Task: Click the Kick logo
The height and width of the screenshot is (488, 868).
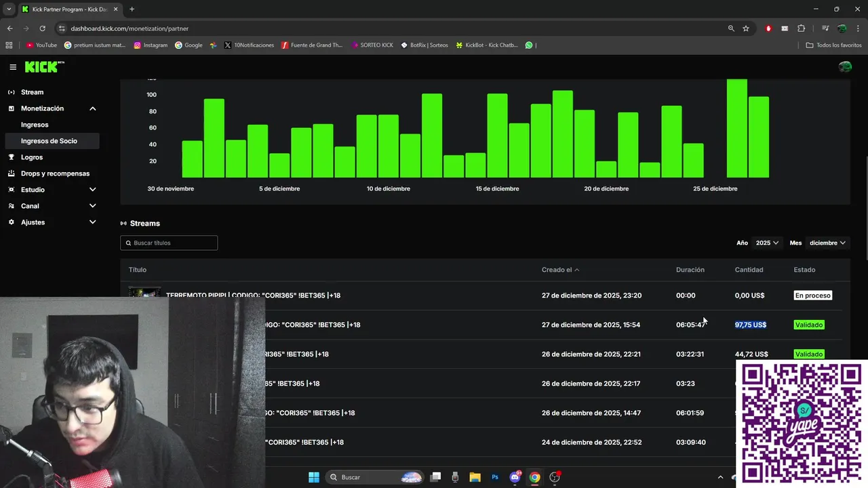Action: click(x=45, y=67)
